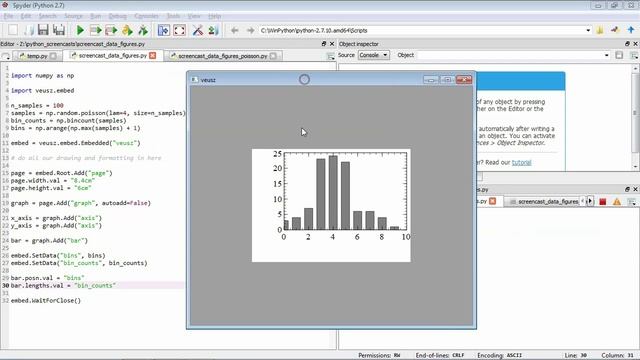640x360 pixels.
Task: Open the Tools menu
Action: coord(173,16)
